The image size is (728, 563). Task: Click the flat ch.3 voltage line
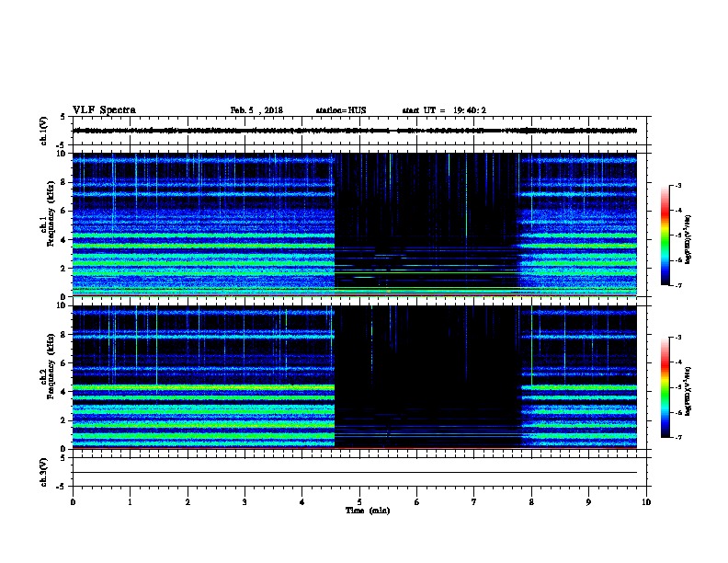tap(355, 473)
